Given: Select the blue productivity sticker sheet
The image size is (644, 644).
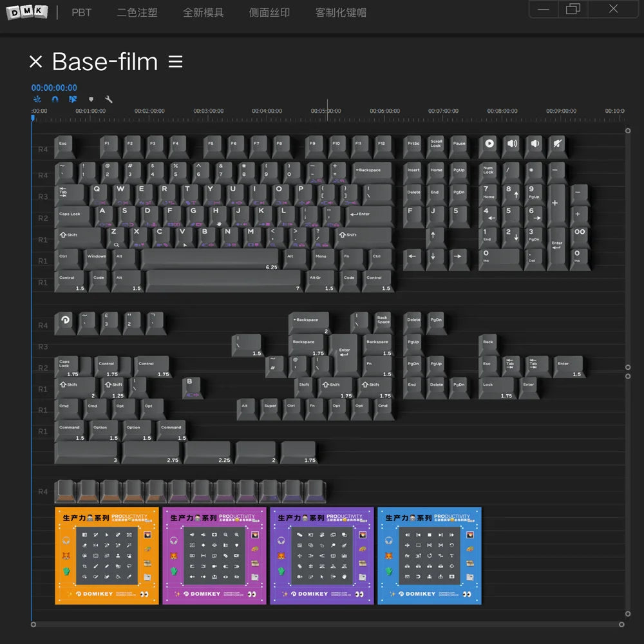Looking at the screenshot, I should pyautogui.click(x=429, y=555).
